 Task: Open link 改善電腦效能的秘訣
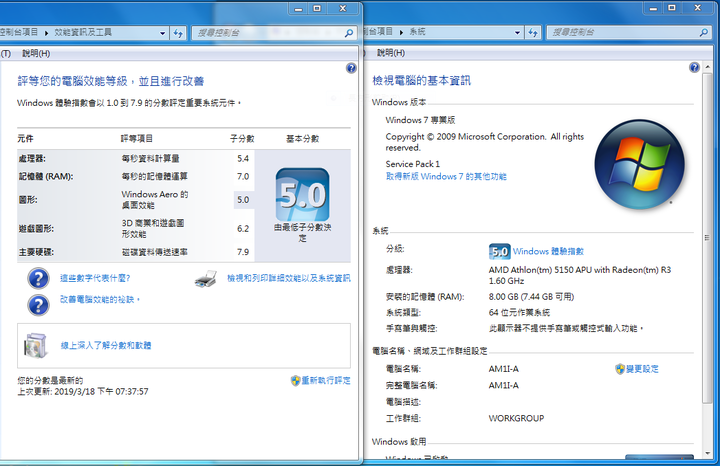[100, 299]
